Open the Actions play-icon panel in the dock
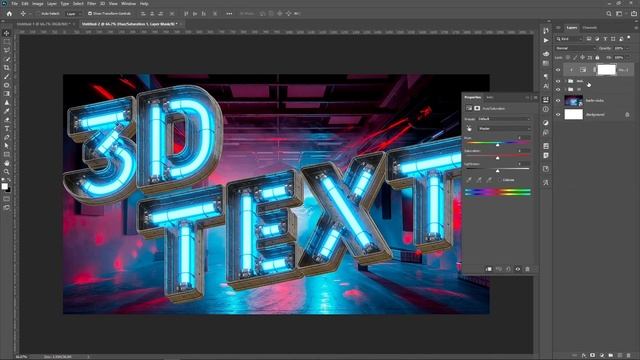This screenshot has height=360, width=640. (x=546, y=40)
